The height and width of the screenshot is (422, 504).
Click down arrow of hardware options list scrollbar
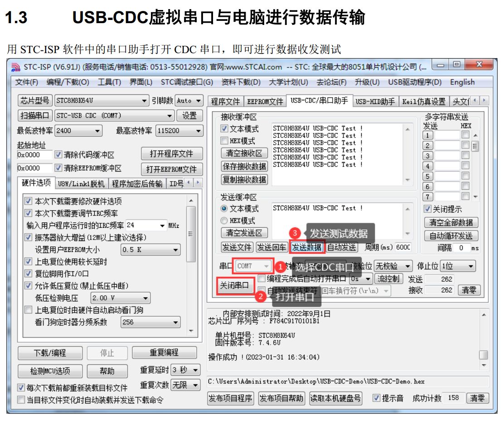pos(191,331)
